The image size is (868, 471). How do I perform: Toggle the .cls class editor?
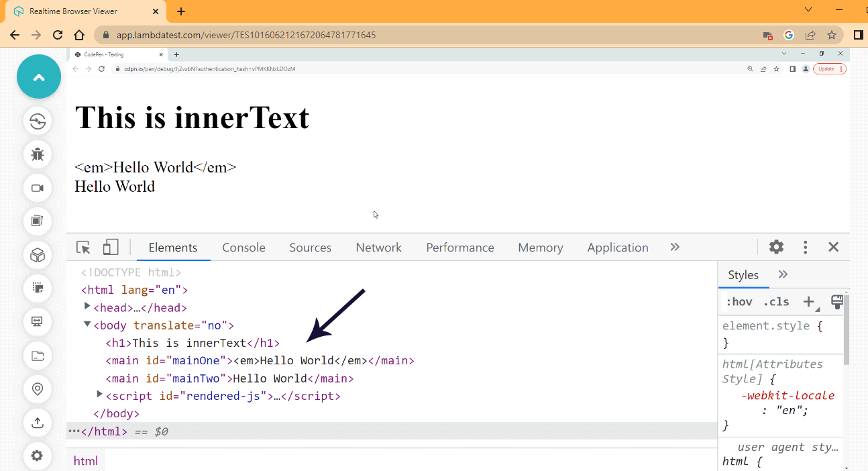[x=776, y=301]
